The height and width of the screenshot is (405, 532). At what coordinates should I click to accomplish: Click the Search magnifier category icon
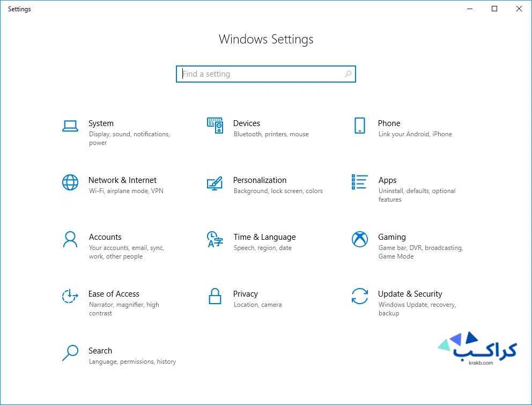pyautogui.click(x=70, y=353)
